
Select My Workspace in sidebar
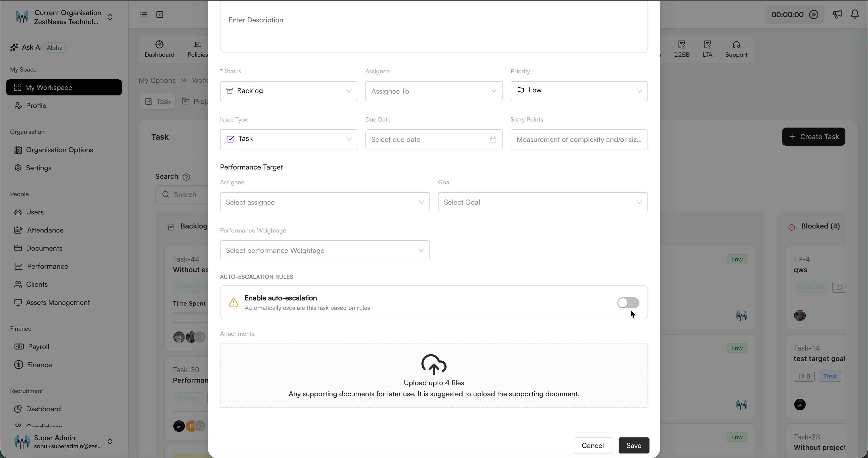64,88
